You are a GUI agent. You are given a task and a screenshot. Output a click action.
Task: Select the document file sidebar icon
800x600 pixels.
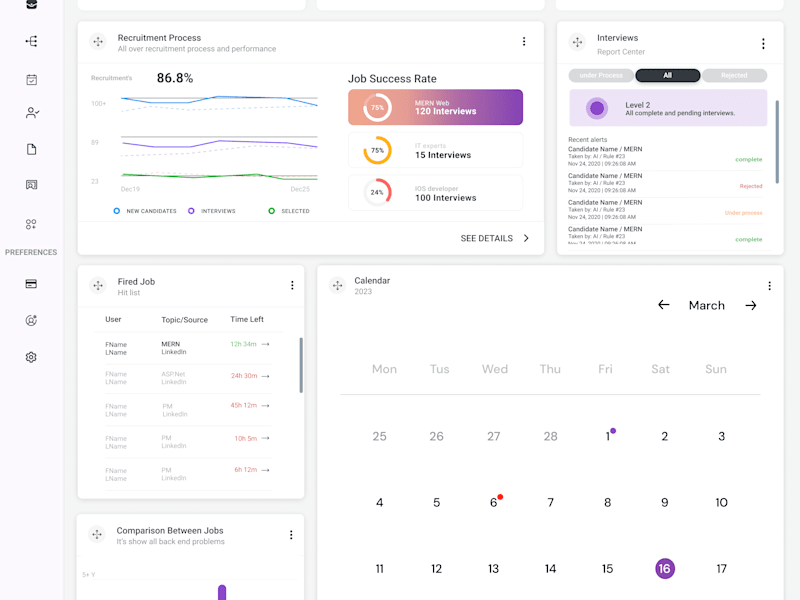31,149
